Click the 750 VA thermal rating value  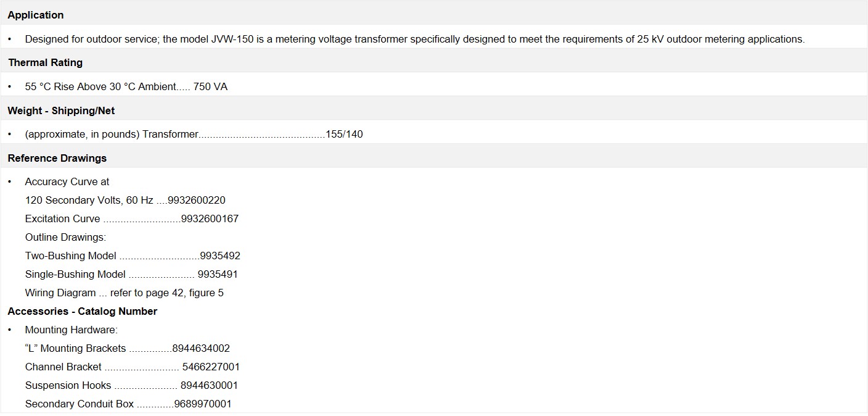[210, 86]
